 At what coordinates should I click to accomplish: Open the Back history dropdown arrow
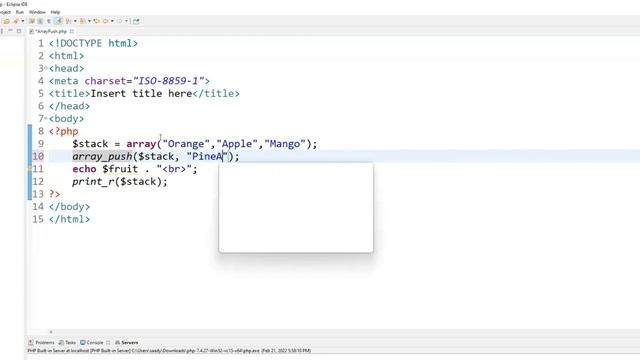click(x=112, y=21)
